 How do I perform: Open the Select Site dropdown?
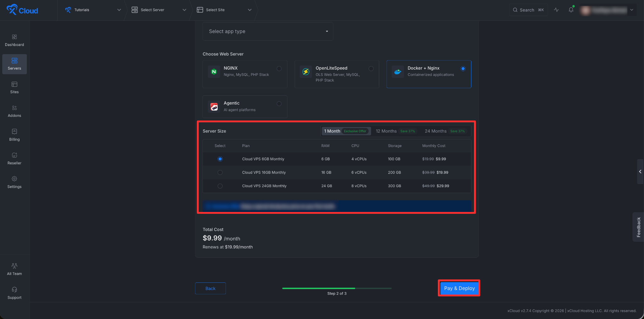point(224,10)
